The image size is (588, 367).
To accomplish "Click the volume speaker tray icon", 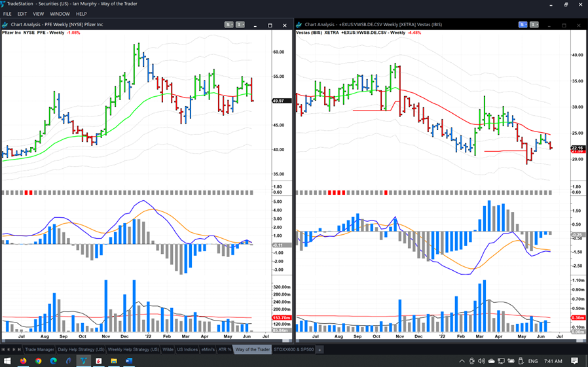I will (x=481, y=361).
